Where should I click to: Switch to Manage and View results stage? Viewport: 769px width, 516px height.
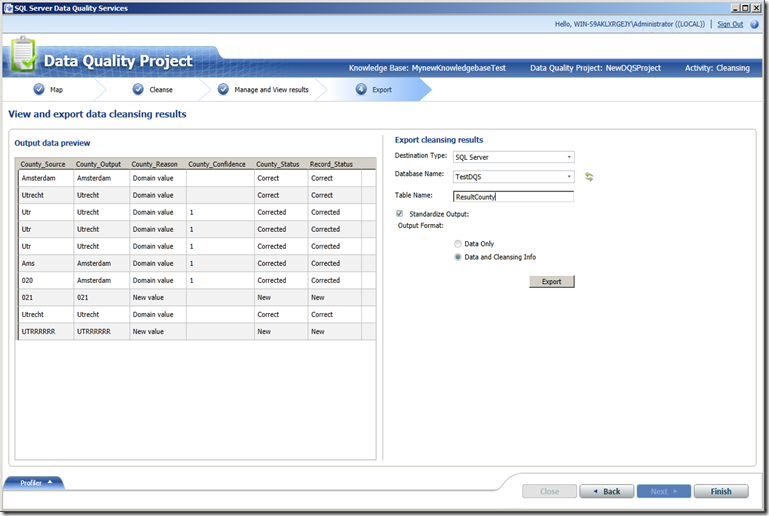(271, 90)
